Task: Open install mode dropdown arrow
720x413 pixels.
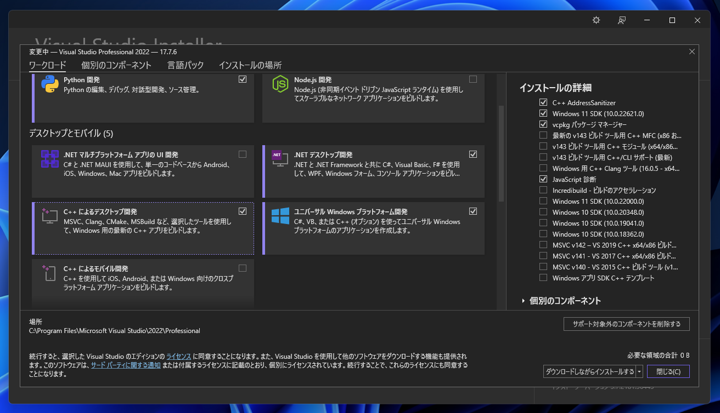Action: coord(639,372)
